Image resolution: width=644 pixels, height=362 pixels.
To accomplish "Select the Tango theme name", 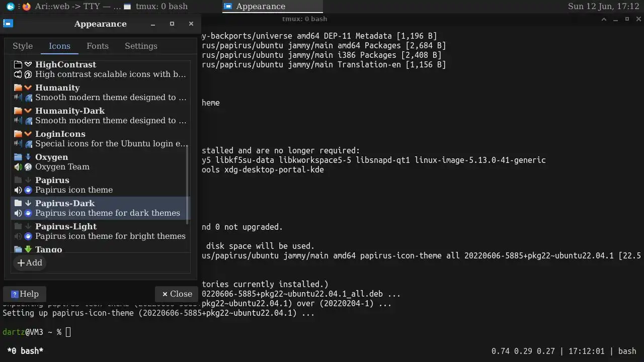I will point(49,249).
